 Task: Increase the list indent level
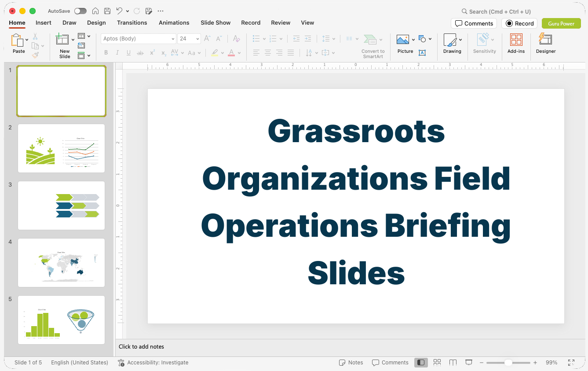pos(308,39)
